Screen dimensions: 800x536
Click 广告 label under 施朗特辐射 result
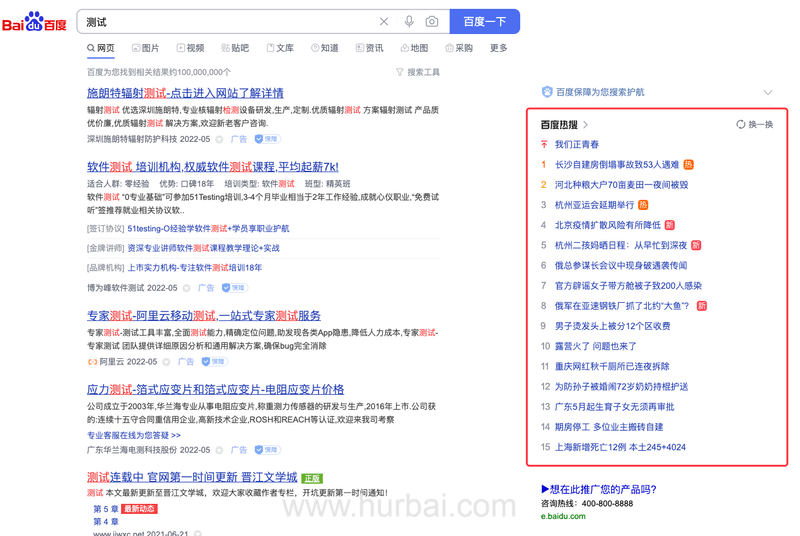tap(239, 139)
